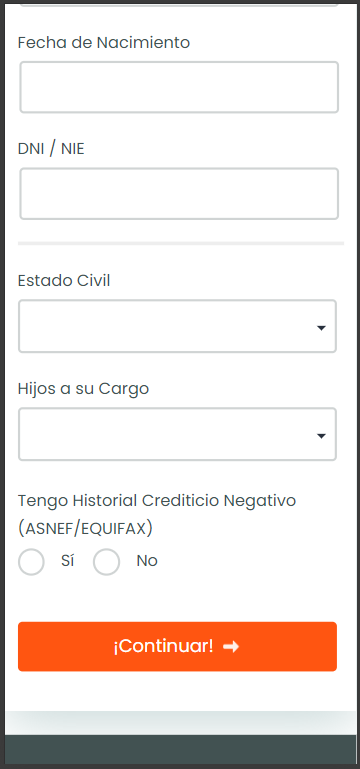Focus the Fecha de Nacimiento field
This screenshot has height=769, width=360.
[x=179, y=87]
